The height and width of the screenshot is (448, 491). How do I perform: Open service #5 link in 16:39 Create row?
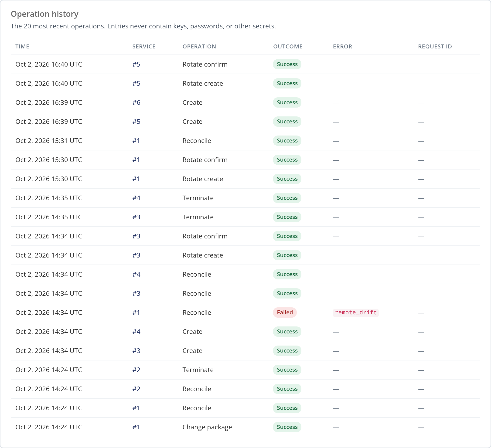tap(136, 122)
